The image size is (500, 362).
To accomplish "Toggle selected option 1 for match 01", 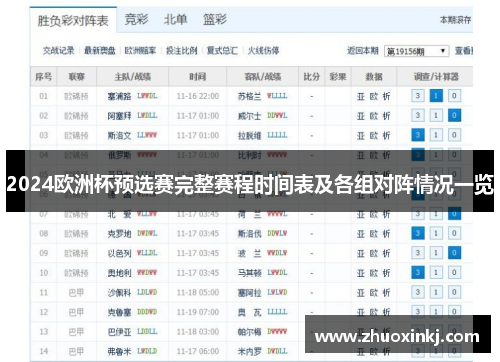I will coord(436,96).
